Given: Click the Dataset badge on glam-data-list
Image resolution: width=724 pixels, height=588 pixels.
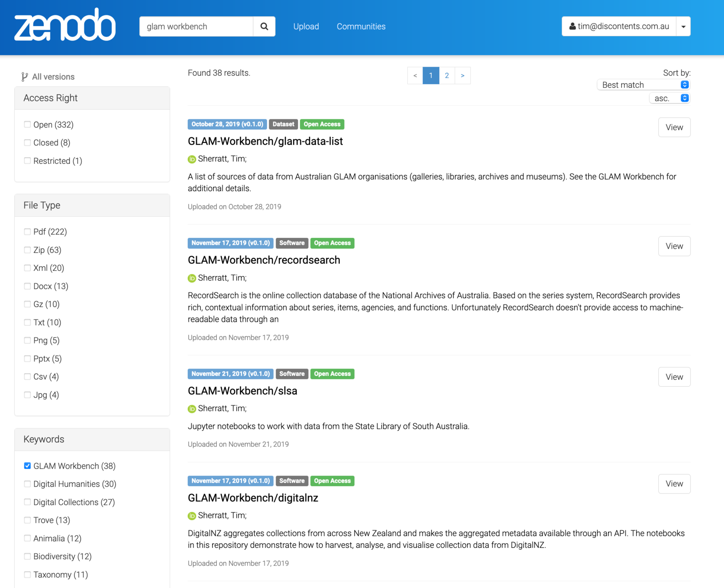Looking at the screenshot, I should tap(283, 125).
